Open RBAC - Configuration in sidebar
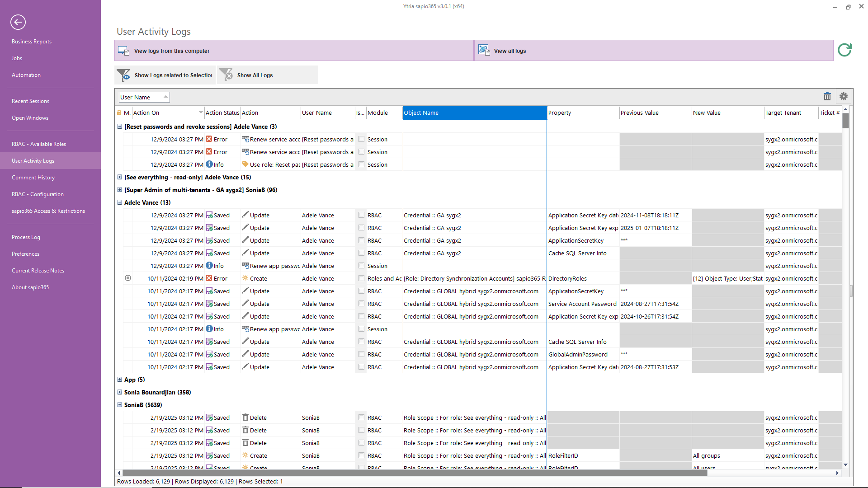This screenshot has width=868, height=488. tap(38, 194)
